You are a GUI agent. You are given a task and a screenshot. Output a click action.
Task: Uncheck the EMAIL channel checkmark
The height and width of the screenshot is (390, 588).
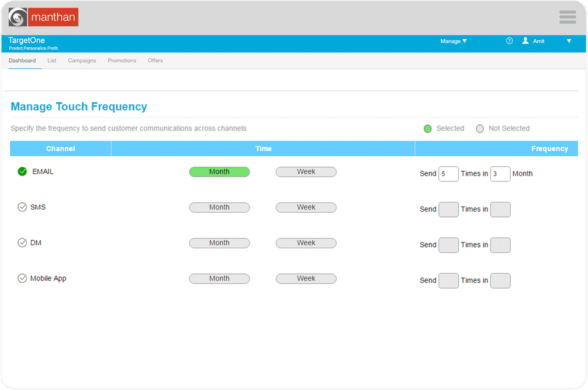pos(22,172)
